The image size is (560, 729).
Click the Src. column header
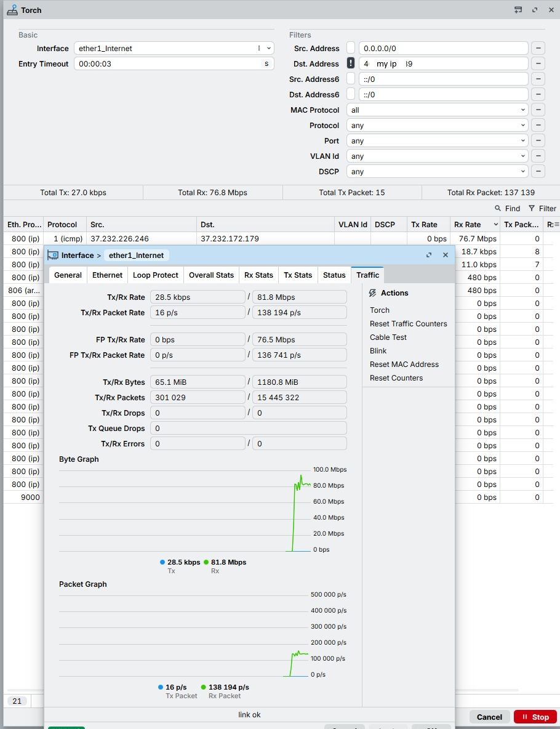[x=142, y=225]
